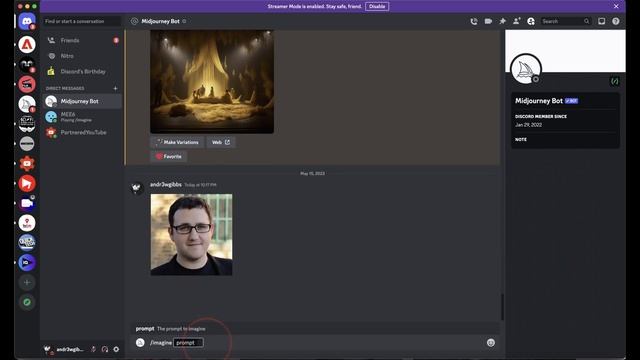Click the prompt input box
Image resolution: width=640 pixels, height=360 pixels.
pyautogui.click(x=188, y=342)
